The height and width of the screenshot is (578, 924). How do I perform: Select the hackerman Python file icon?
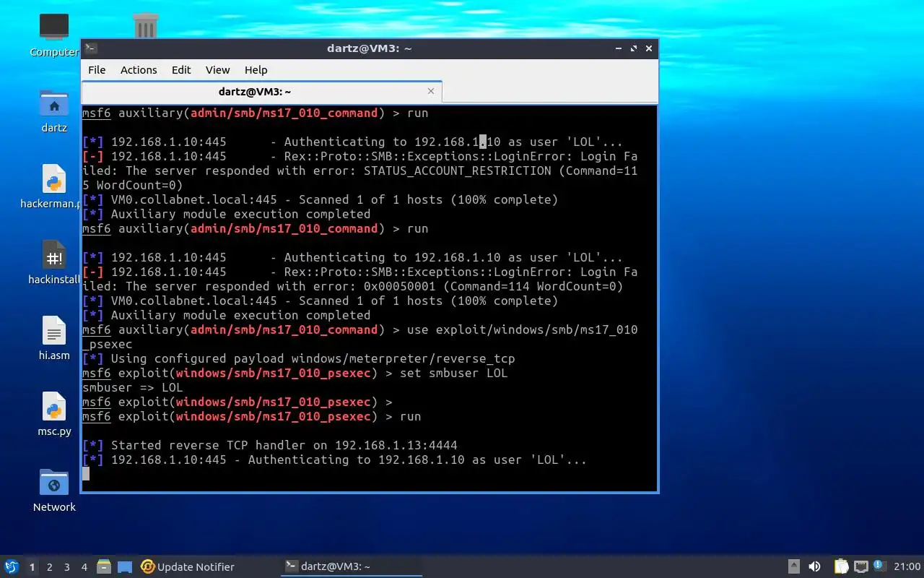pos(54,179)
